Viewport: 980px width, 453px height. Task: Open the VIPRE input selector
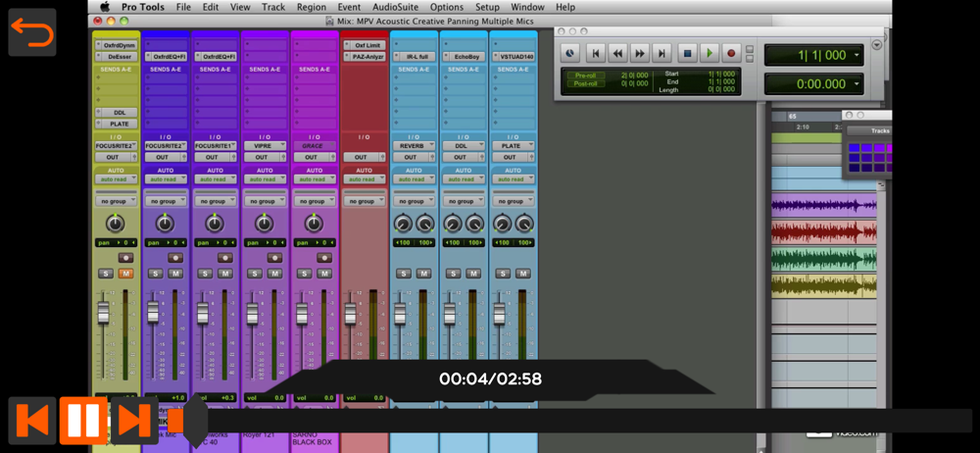click(x=265, y=146)
